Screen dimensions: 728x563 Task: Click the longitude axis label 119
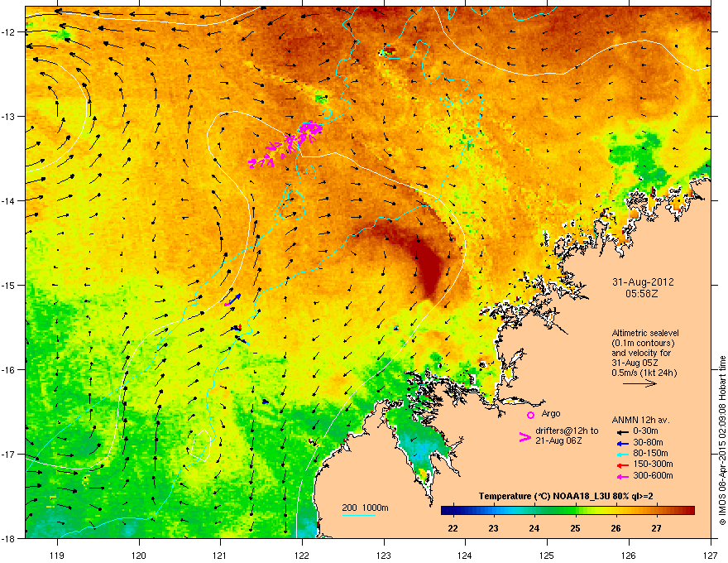(x=57, y=555)
